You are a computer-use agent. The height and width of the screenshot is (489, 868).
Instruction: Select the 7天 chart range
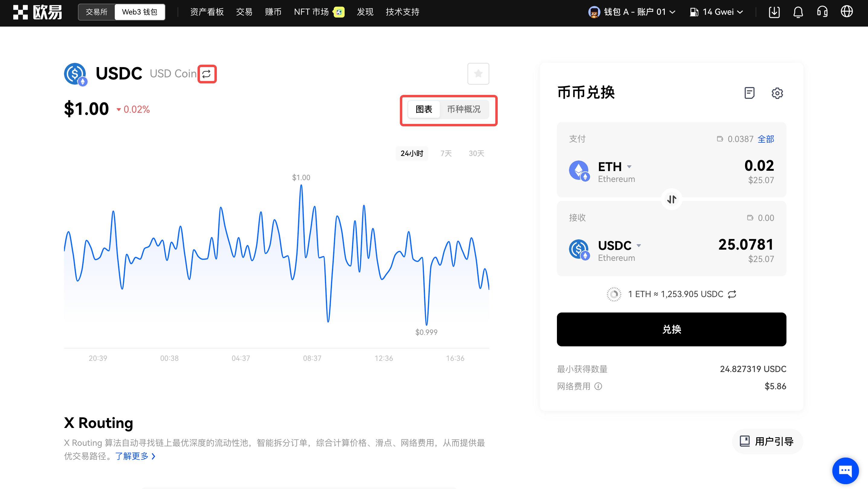pos(446,154)
